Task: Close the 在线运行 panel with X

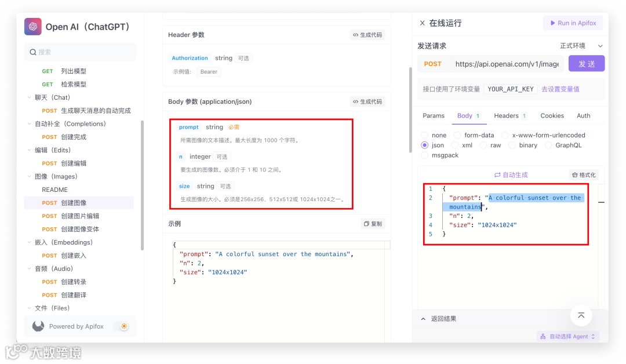Action: [x=422, y=23]
